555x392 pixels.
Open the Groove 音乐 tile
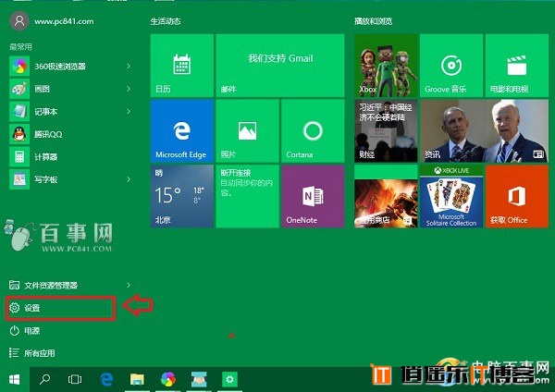[x=450, y=66]
